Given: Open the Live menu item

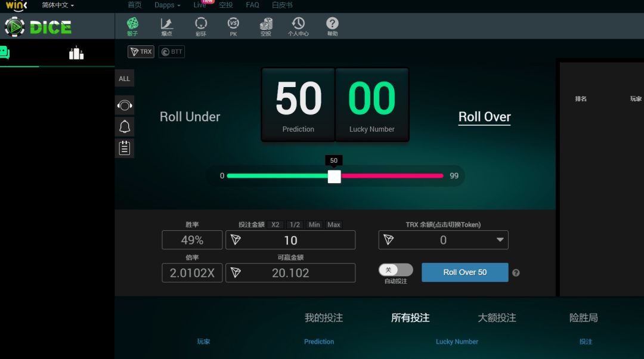Looking at the screenshot, I should (x=200, y=5).
